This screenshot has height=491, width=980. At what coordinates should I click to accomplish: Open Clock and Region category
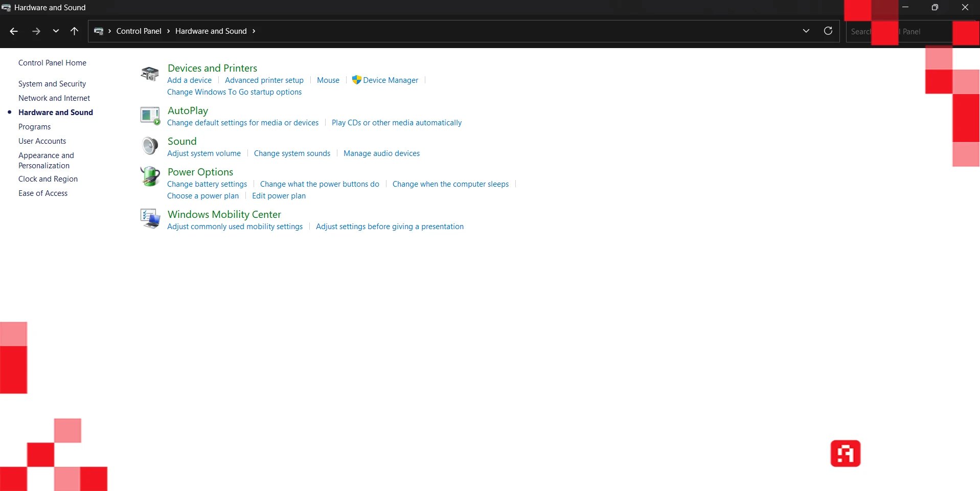click(x=48, y=179)
